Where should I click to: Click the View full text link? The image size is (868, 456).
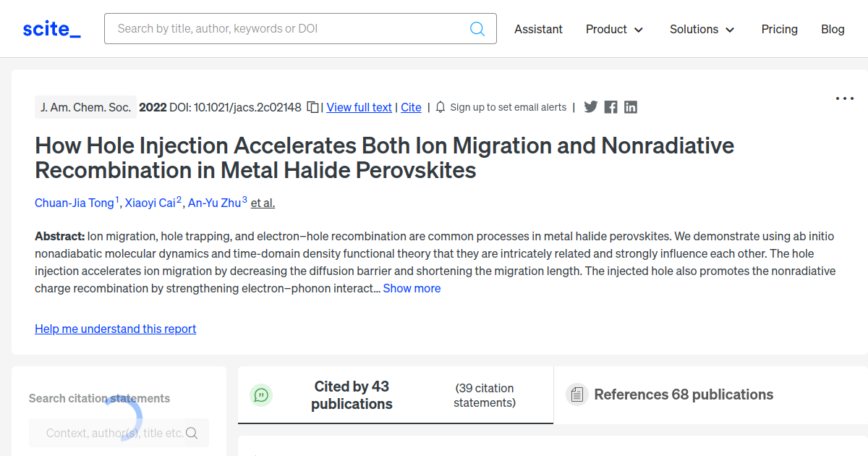tap(359, 106)
